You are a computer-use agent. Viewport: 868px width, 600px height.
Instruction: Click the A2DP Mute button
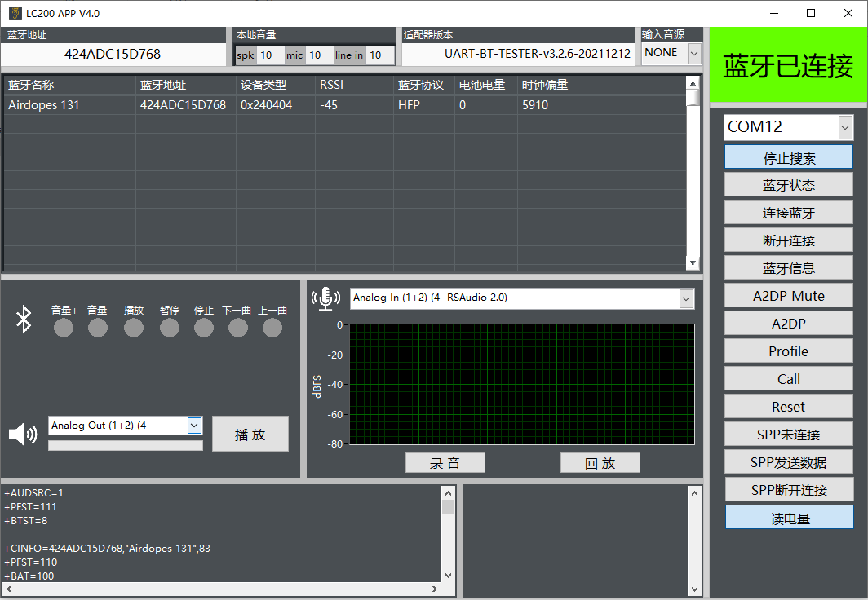pos(789,296)
